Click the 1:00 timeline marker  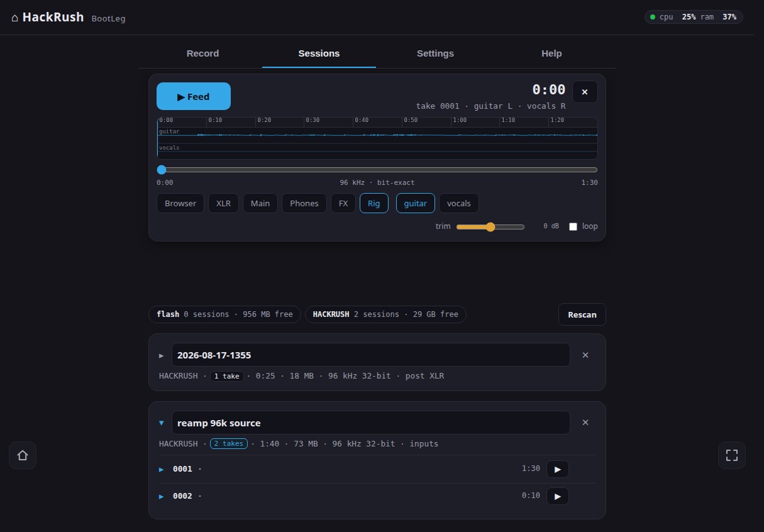460,119
